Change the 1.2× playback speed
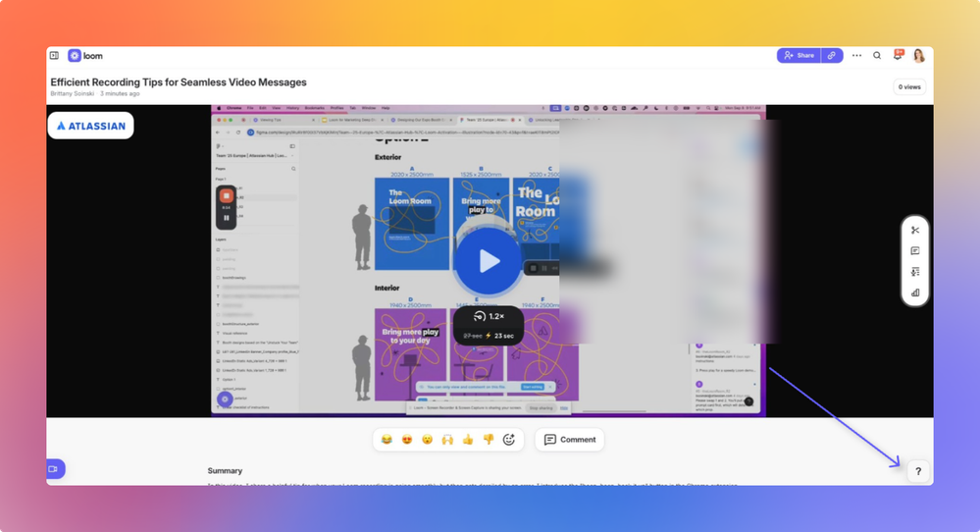This screenshot has width=980, height=532. (x=489, y=316)
